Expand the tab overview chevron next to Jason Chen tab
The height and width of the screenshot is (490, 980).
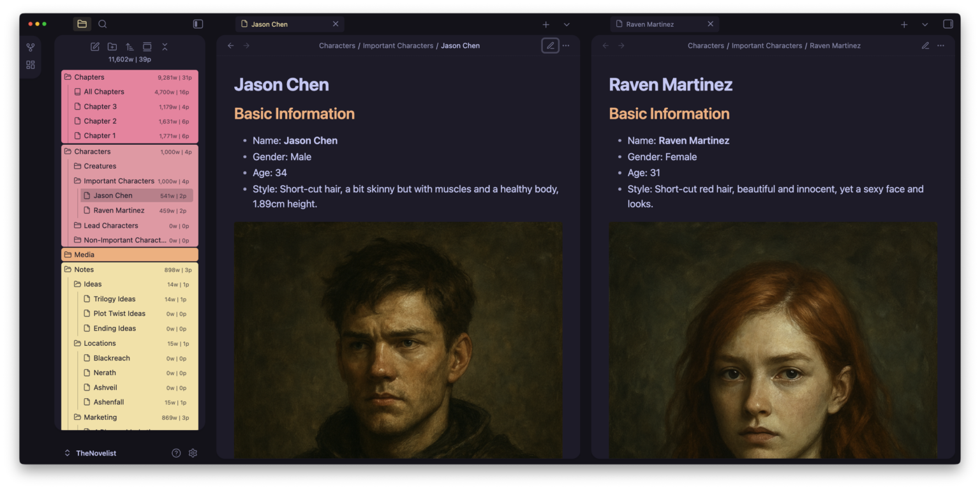coord(567,24)
